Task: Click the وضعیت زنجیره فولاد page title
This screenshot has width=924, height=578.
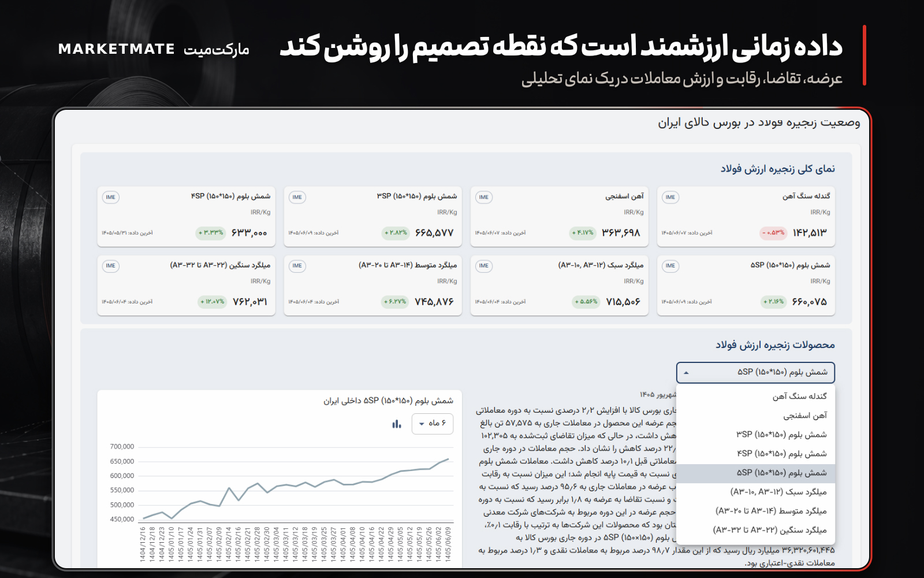Action: 759,123
